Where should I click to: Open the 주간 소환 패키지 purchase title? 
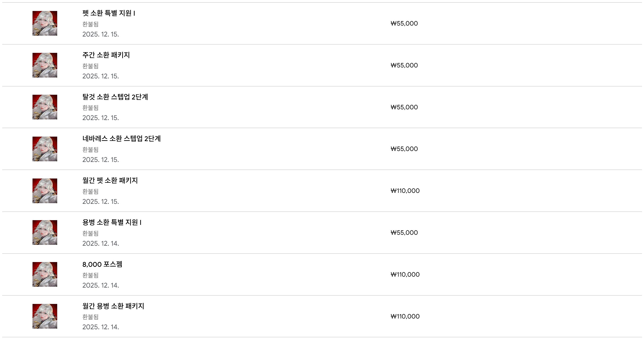(x=106, y=55)
